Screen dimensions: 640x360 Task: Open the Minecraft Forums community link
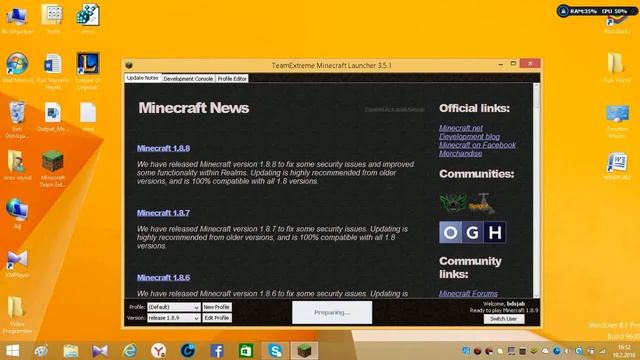click(468, 293)
